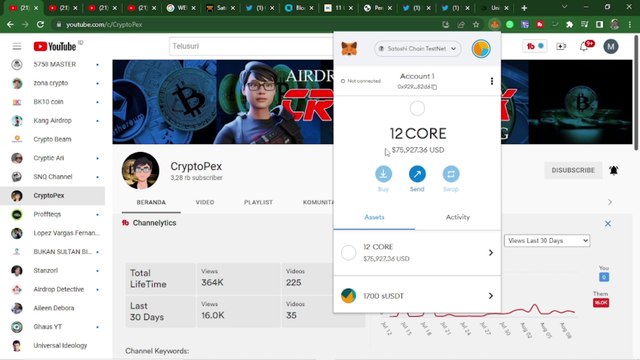Click the Them legend marker on chart
Image resolution: width=640 pixels, height=360 pixels.
pos(601,302)
